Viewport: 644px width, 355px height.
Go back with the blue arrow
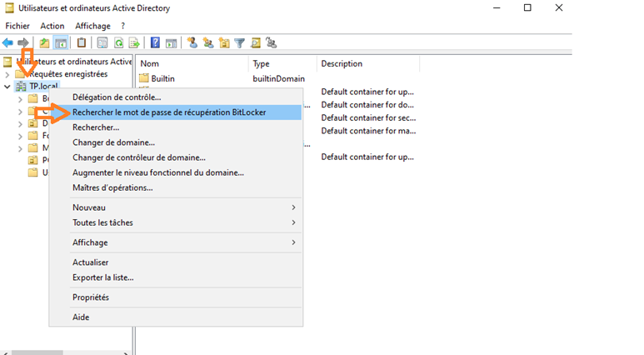(7, 42)
